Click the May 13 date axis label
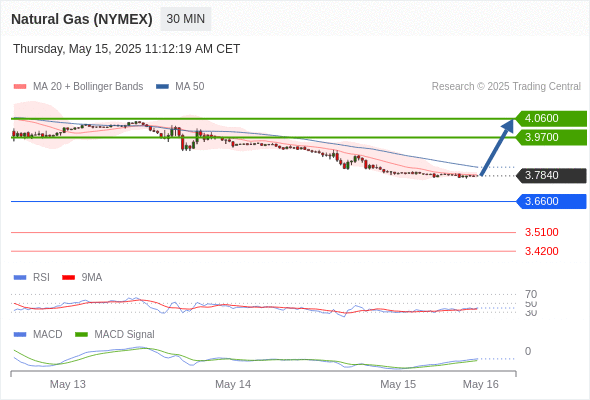590x400 pixels. pos(68,384)
